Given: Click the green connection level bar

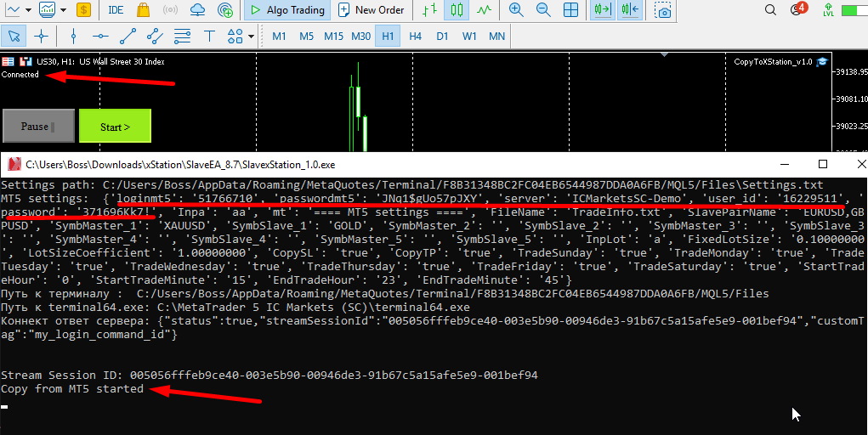Looking at the screenshot, I should (x=854, y=9).
